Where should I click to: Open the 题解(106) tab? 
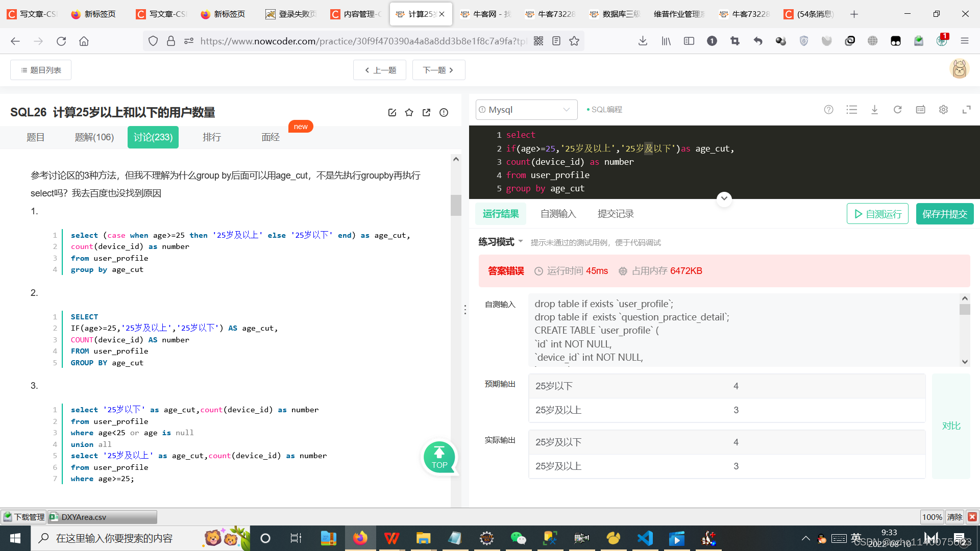[x=94, y=137]
